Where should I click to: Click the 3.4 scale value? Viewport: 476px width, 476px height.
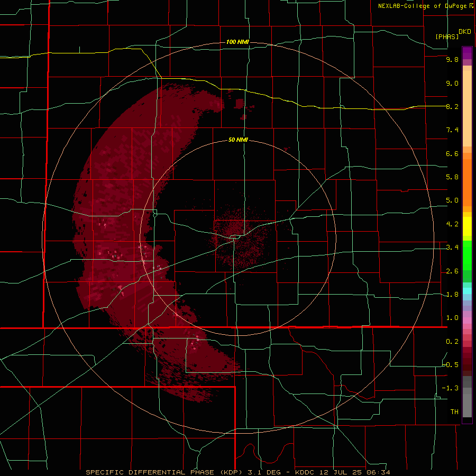coord(452,248)
